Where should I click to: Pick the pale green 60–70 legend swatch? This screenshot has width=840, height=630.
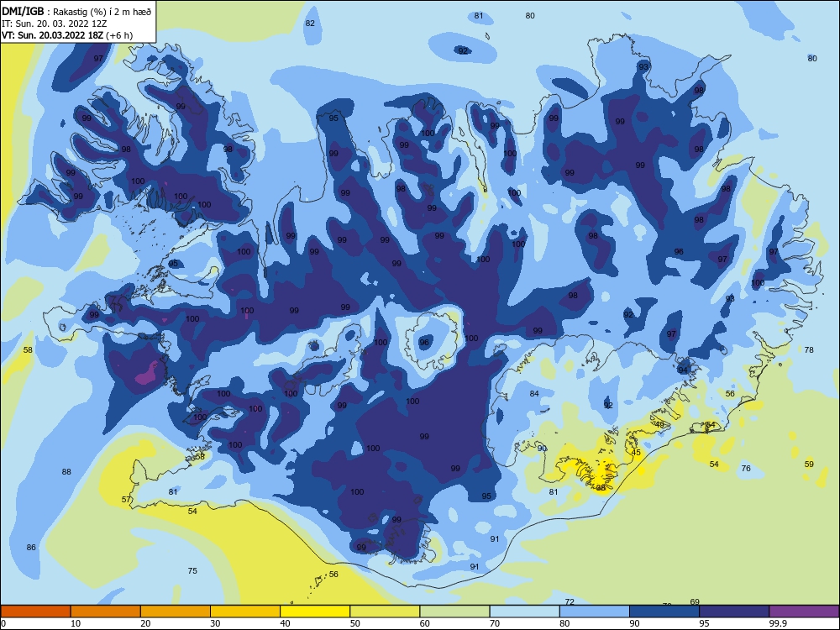454,612
